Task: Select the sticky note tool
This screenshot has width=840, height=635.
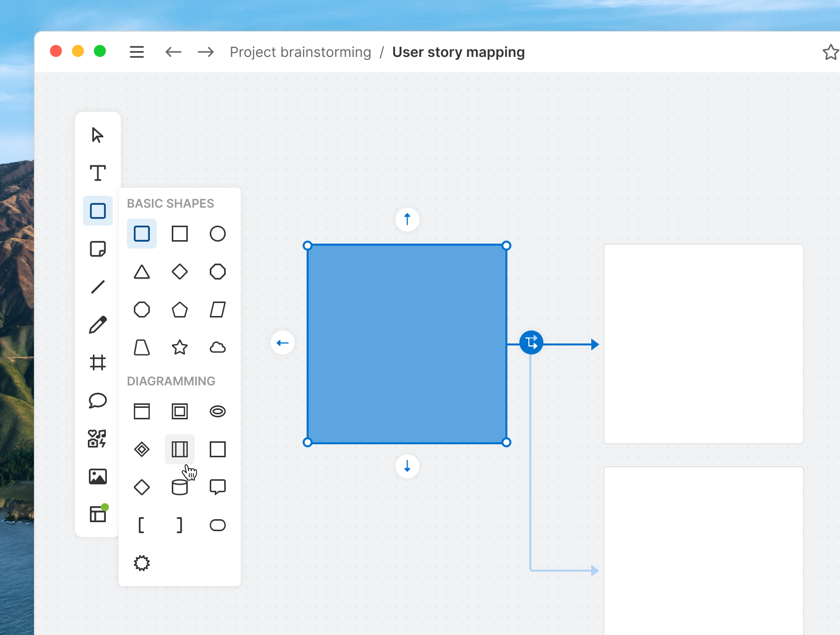Action: (x=97, y=249)
